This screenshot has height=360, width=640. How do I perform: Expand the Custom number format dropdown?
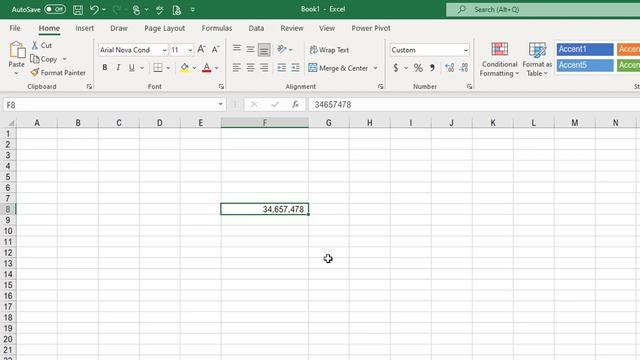point(465,50)
